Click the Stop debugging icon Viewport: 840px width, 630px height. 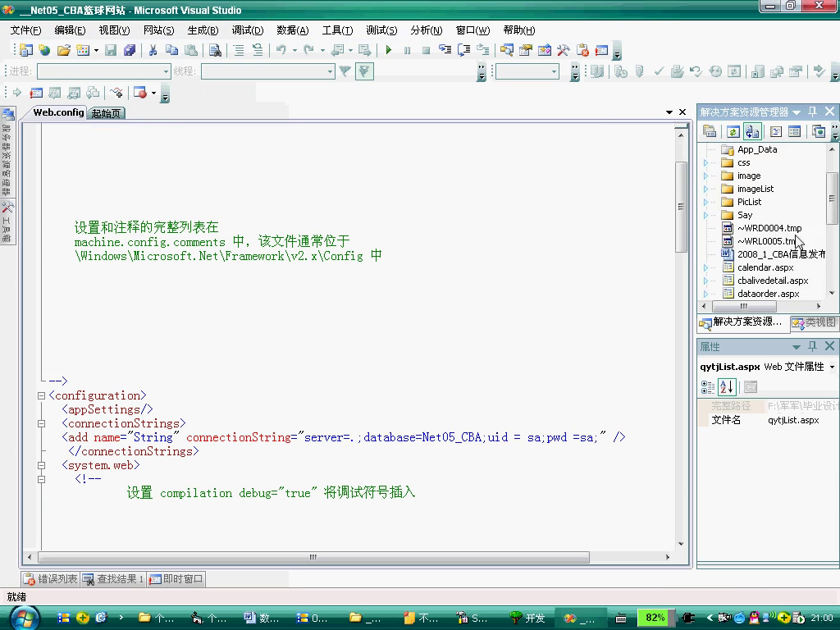click(x=427, y=50)
